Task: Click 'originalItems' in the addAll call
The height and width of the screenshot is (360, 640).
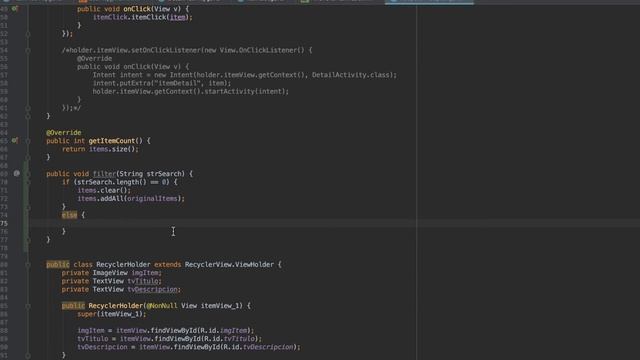Action: coord(153,198)
